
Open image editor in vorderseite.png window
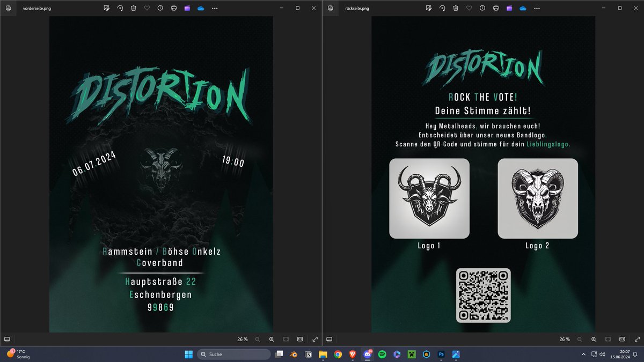107,9
